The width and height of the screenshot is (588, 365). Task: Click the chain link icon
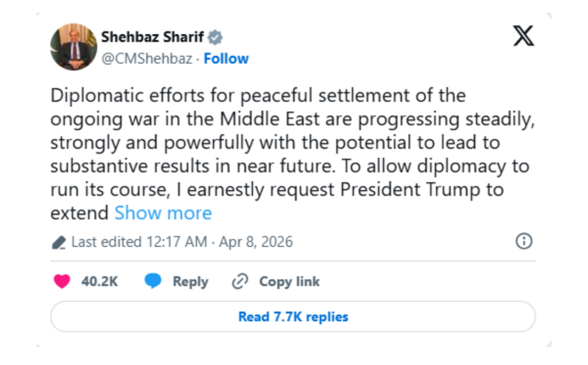pyautogui.click(x=239, y=282)
